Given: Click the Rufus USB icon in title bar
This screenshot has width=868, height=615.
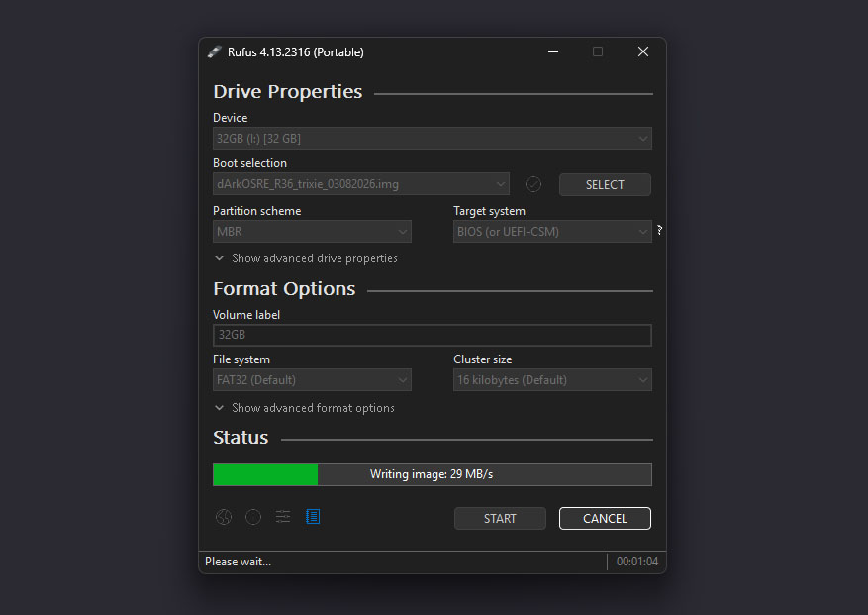Looking at the screenshot, I should coord(214,52).
